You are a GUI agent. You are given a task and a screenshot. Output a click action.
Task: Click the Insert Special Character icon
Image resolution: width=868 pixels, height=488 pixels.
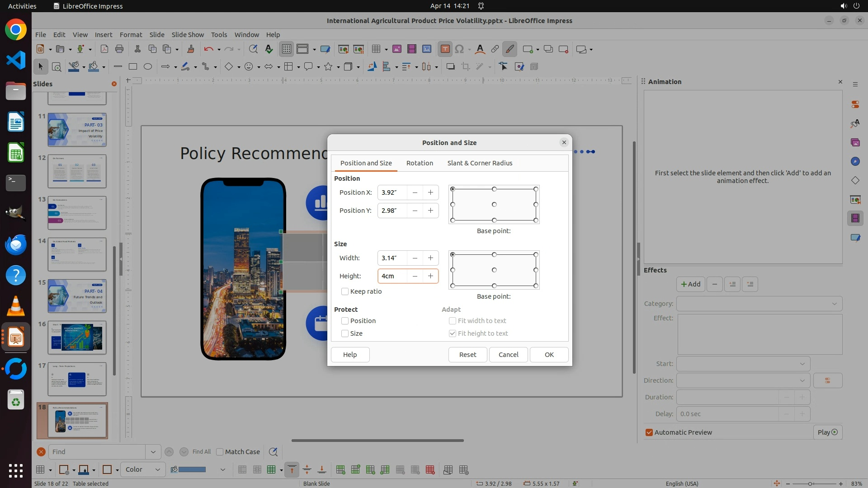tap(459, 49)
